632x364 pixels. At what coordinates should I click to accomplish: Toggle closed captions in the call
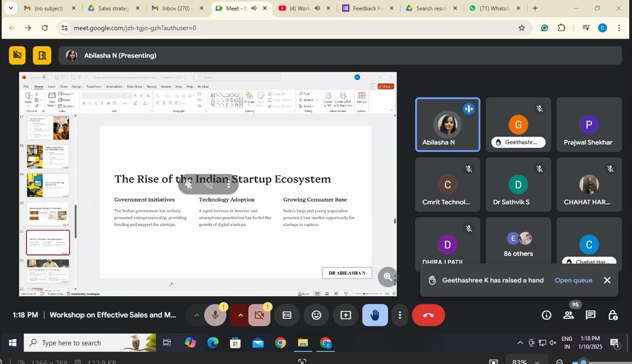(287, 315)
